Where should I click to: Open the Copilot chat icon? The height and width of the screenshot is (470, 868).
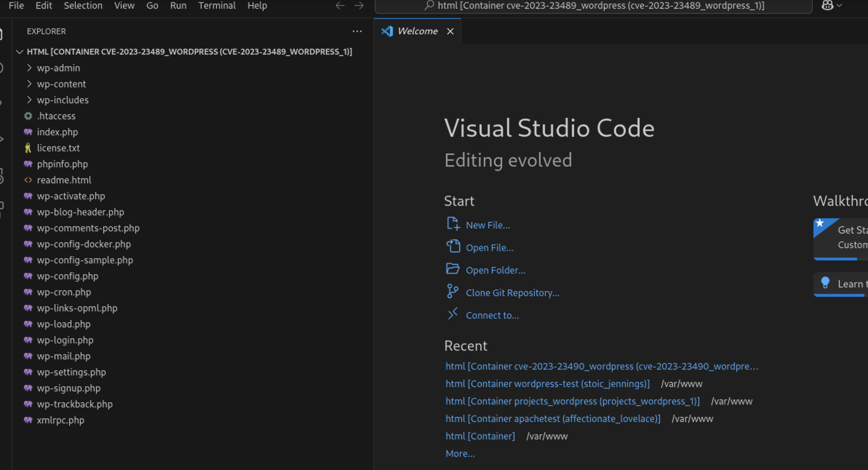[827, 5]
